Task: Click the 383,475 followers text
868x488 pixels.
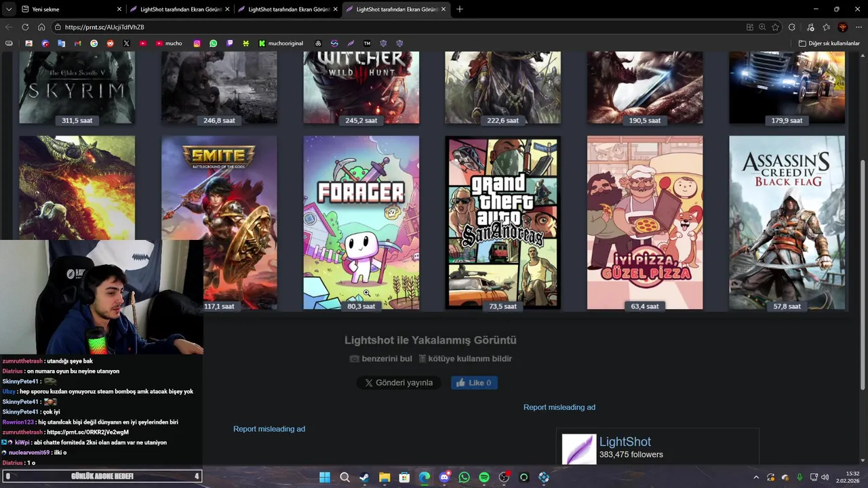Action: coord(631,455)
